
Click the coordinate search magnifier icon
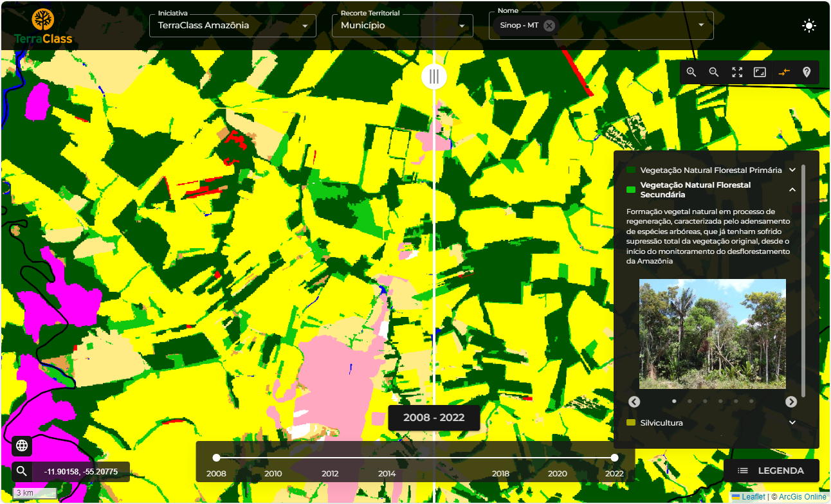tap(22, 471)
